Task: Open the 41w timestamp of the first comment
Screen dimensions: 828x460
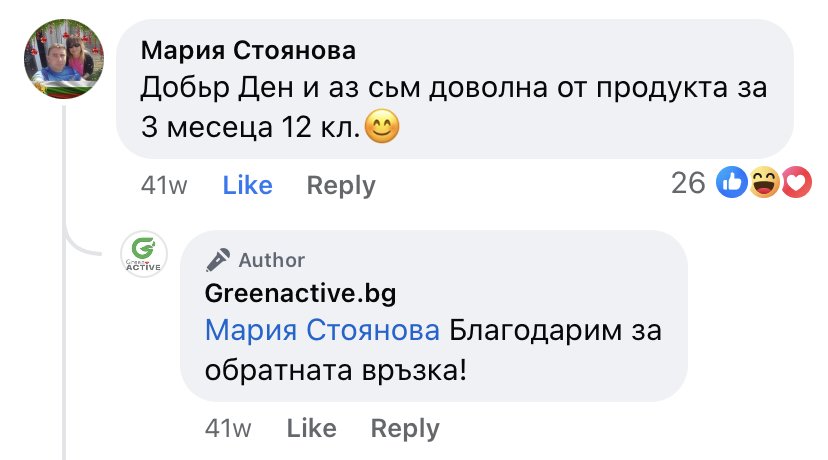Action: tap(164, 185)
